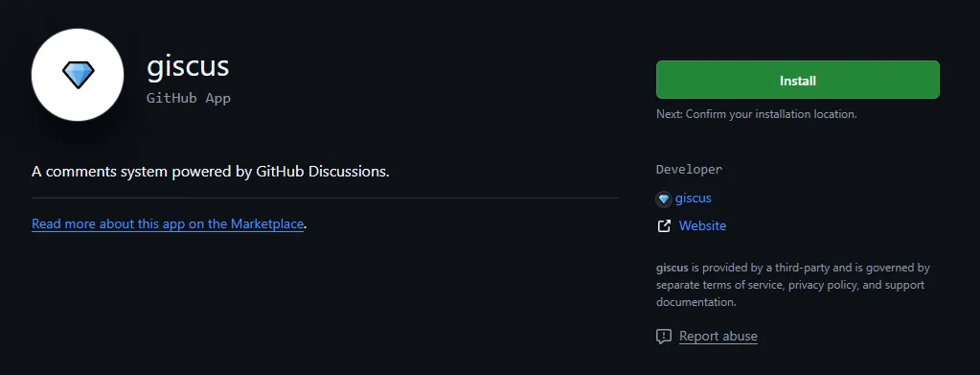Visit the developer's Website link
This screenshot has height=375, width=980.
coord(702,226)
